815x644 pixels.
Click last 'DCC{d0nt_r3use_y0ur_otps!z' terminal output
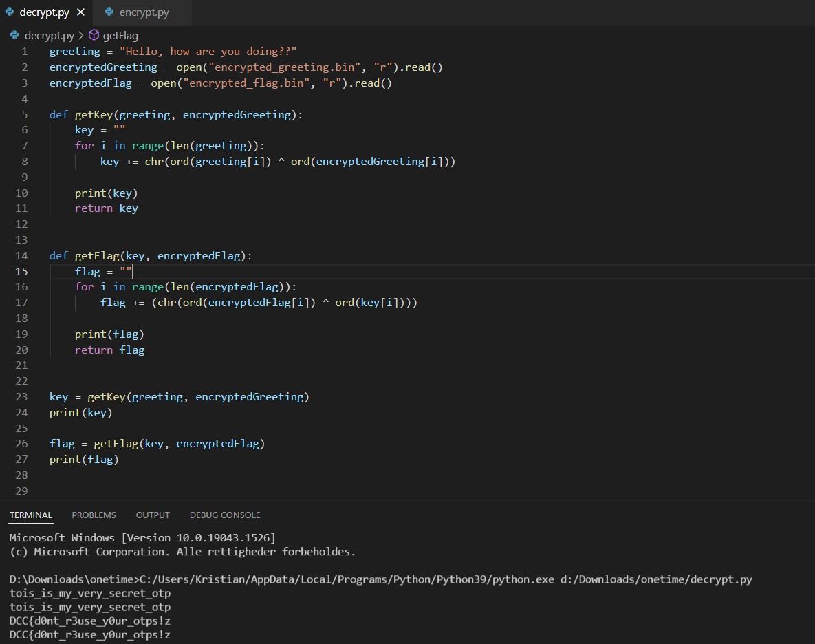(90, 634)
